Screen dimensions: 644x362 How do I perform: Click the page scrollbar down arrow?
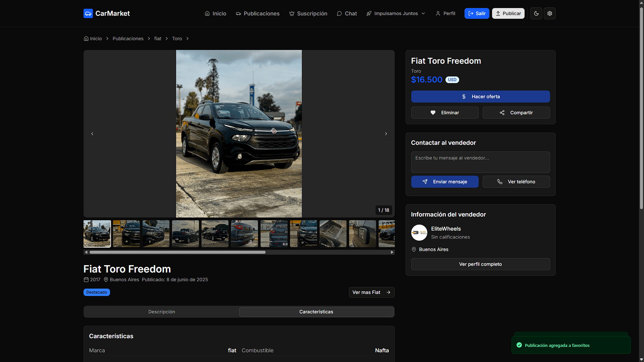tap(641, 360)
